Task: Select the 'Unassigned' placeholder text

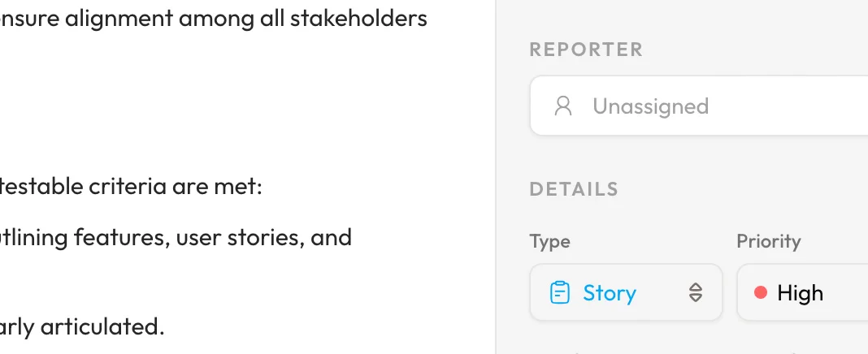Action: click(x=650, y=106)
